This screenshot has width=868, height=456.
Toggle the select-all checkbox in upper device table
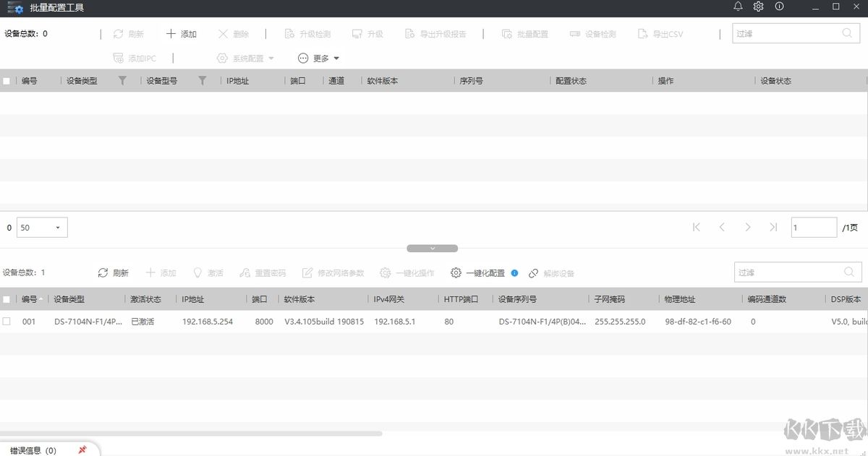pos(7,80)
